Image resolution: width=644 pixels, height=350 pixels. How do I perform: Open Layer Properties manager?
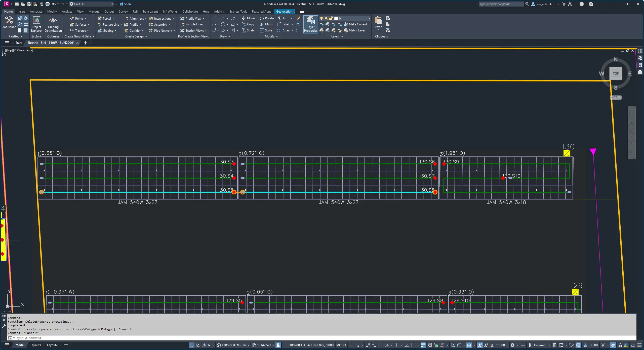tap(310, 24)
